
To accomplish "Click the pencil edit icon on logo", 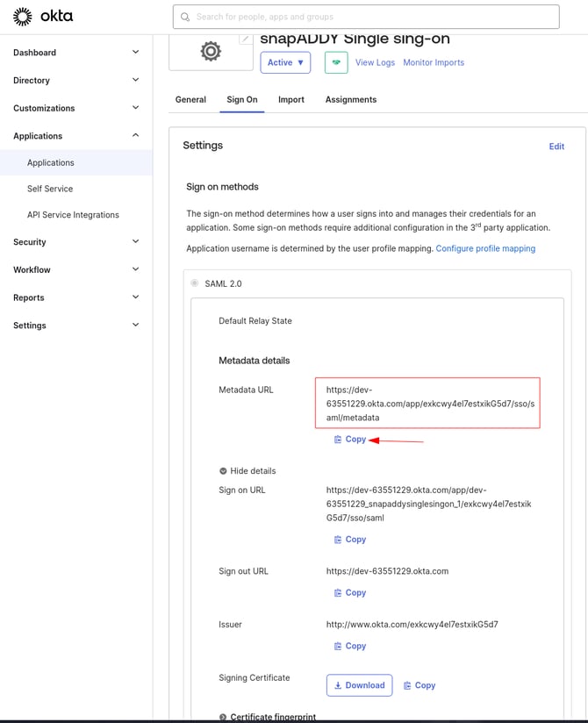I will [246, 39].
